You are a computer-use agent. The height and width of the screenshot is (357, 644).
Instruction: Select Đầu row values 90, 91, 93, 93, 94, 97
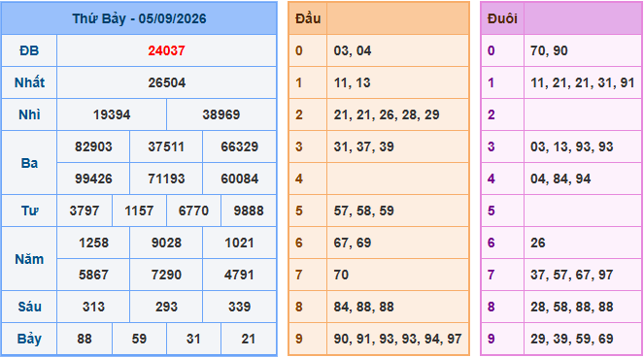tap(397, 339)
